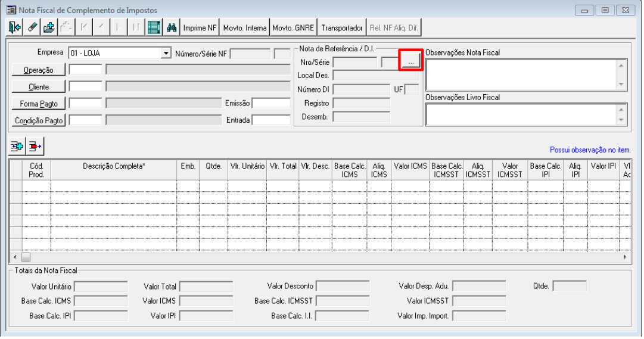Click the Forma Pagto code field
This screenshot has height=339, width=644.
point(85,103)
